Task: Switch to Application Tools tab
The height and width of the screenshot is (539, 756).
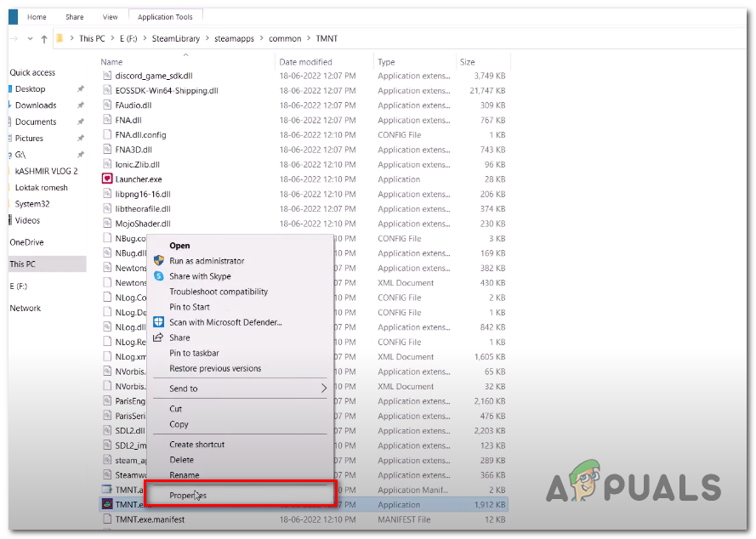Action: pos(165,17)
